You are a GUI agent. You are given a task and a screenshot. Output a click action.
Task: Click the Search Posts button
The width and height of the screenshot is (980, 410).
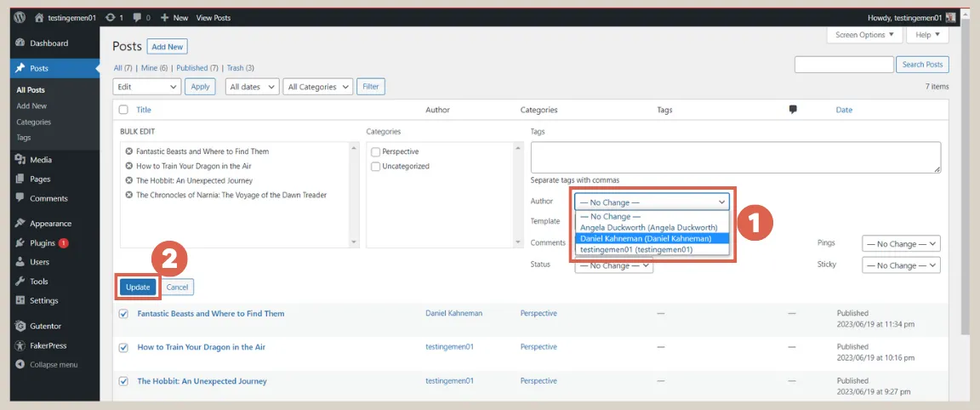(x=922, y=65)
